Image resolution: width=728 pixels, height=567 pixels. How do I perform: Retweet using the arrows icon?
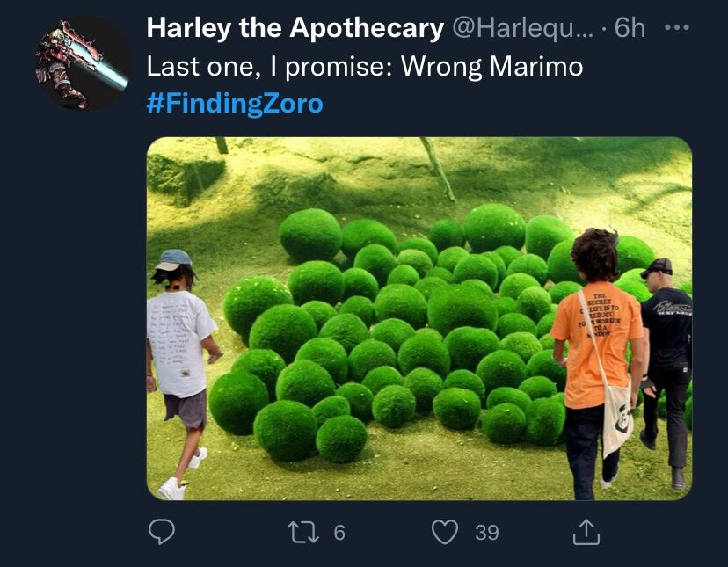coord(303,532)
